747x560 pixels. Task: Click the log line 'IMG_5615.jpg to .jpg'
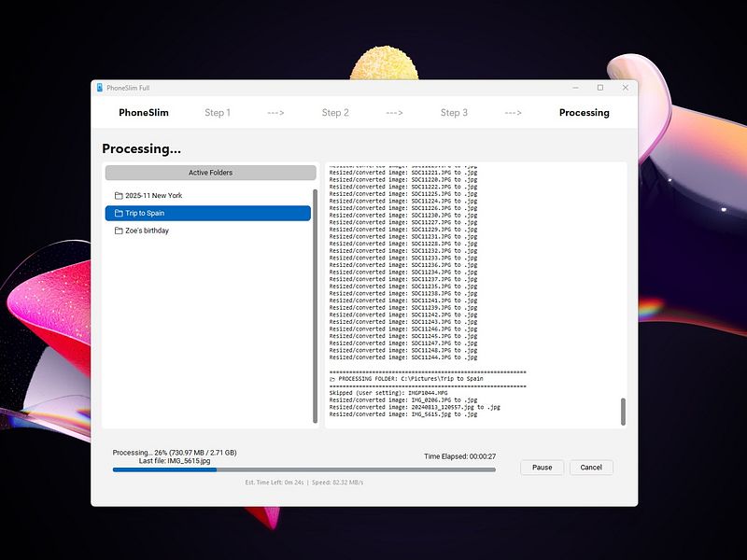[403, 414]
